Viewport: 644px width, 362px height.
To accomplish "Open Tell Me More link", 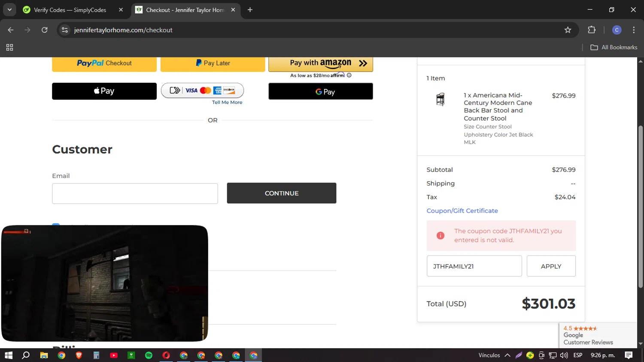I will (x=227, y=102).
